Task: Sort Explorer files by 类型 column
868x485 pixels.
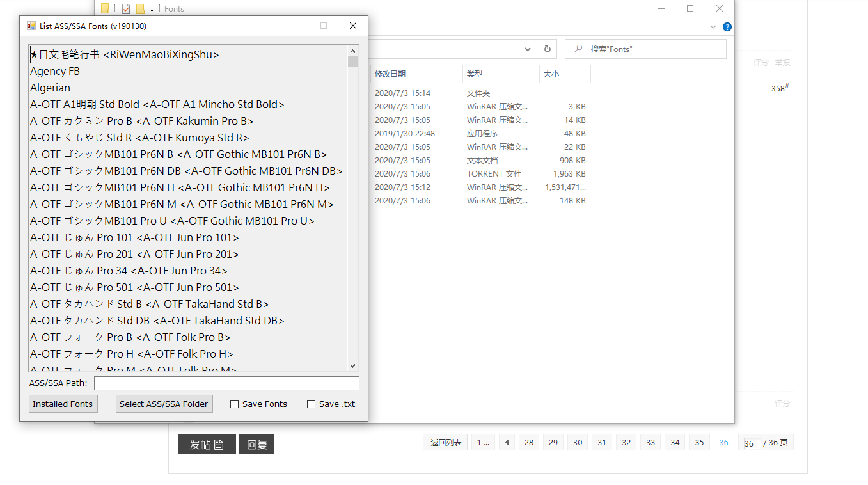Action: 501,74
